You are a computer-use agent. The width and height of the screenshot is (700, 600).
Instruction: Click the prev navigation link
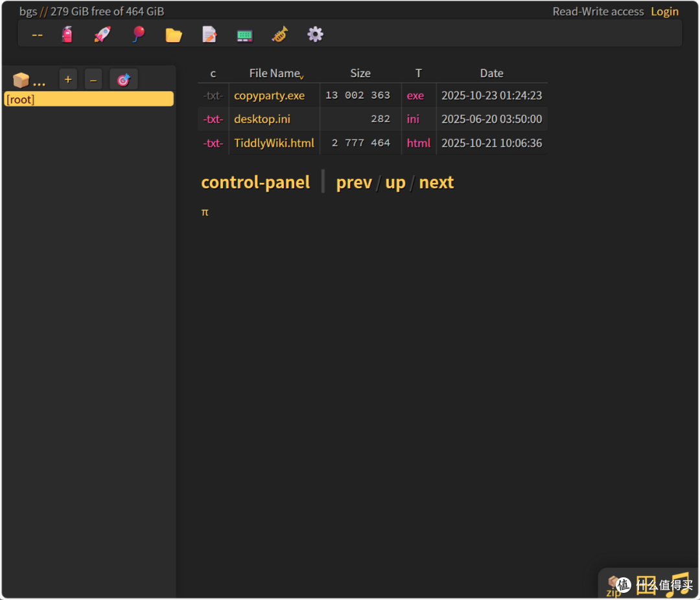354,183
